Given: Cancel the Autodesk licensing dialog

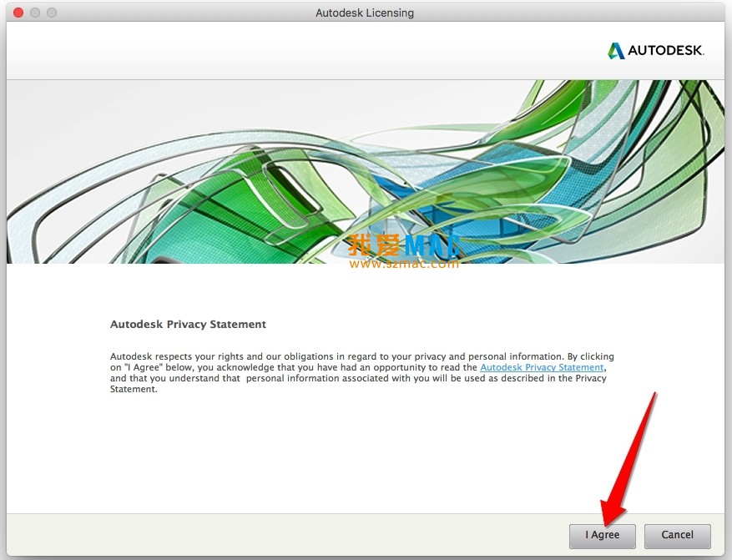Looking at the screenshot, I should click(678, 536).
